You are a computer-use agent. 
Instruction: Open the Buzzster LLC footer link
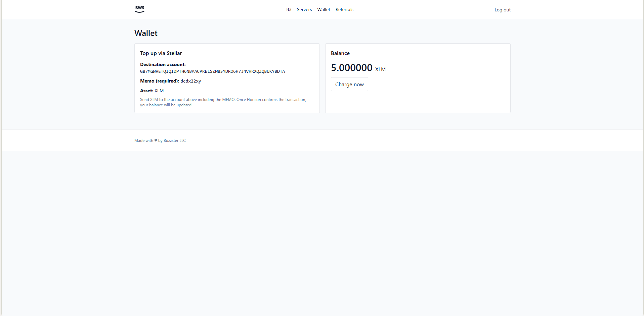pos(174,140)
